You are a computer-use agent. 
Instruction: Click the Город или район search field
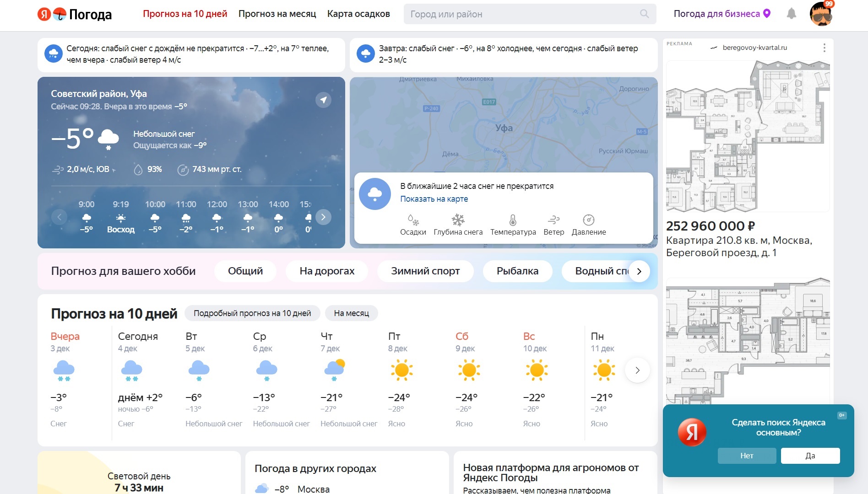click(530, 14)
